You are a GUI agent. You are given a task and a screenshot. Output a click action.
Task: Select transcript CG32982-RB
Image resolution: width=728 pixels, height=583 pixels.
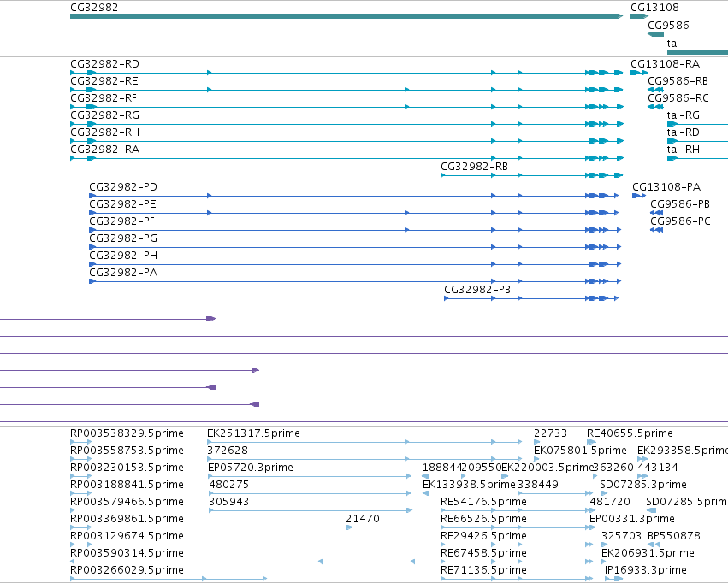[x=531, y=175]
